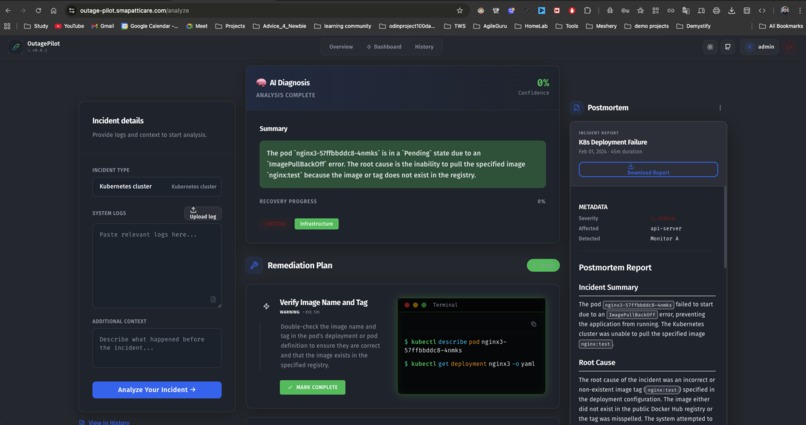Switch to the History tab
The height and width of the screenshot is (425, 806).
[424, 47]
